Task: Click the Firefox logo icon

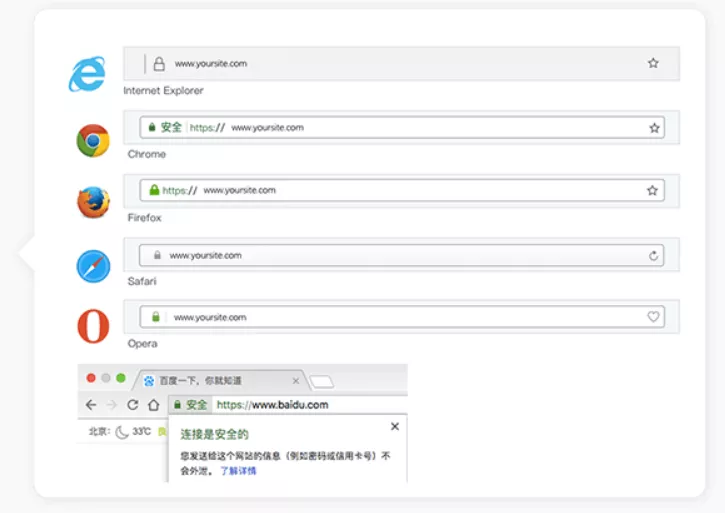Action: (x=93, y=202)
